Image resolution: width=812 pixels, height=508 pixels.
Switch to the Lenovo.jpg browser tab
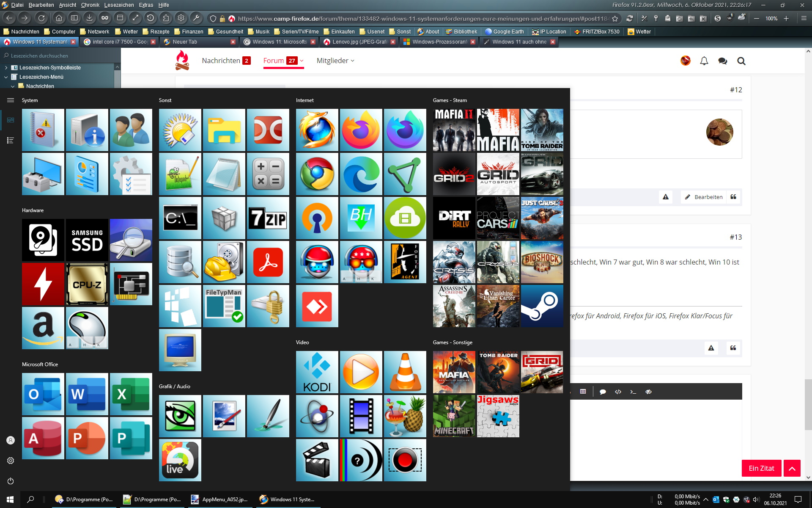pyautogui.click(x=359, y=42)
